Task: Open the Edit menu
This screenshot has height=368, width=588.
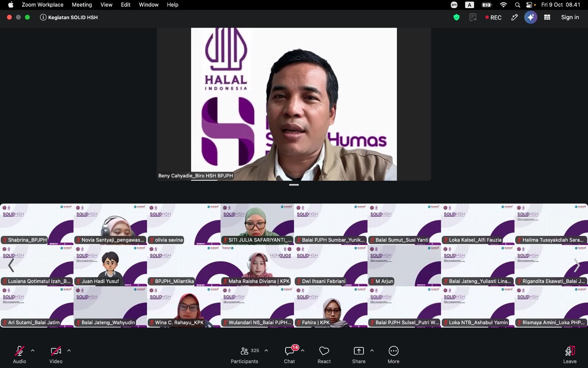Action: click(126, 5)
